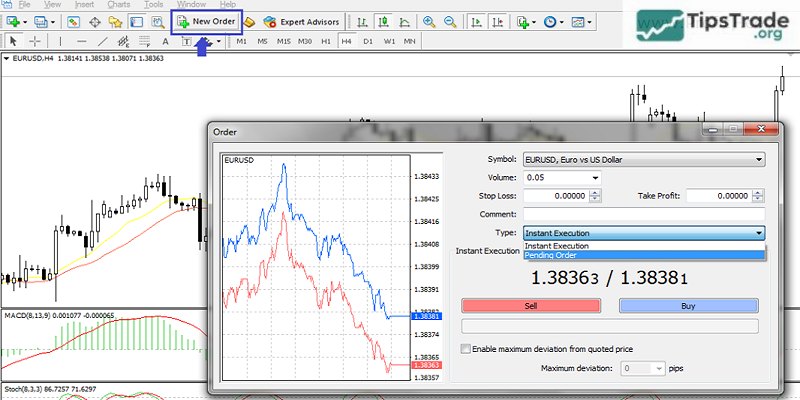Open Expert Advisors from the toolbar
The width and height of the screenshot is (800, 400).
pos(300,21)
